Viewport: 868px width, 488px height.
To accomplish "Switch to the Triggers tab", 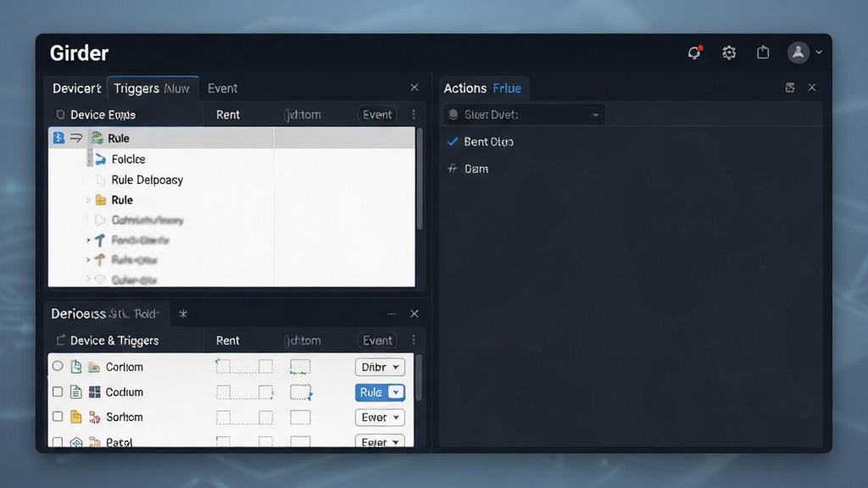I will click(153, 88).
